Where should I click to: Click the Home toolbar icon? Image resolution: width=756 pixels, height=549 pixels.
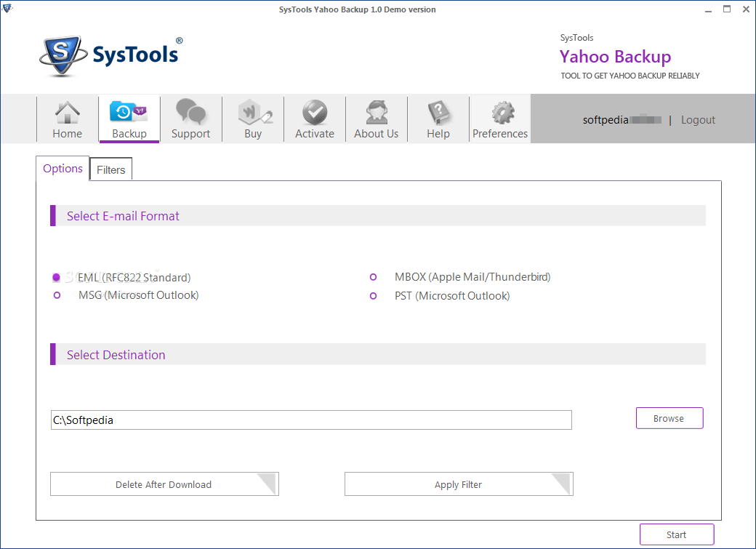coord(67,119)
